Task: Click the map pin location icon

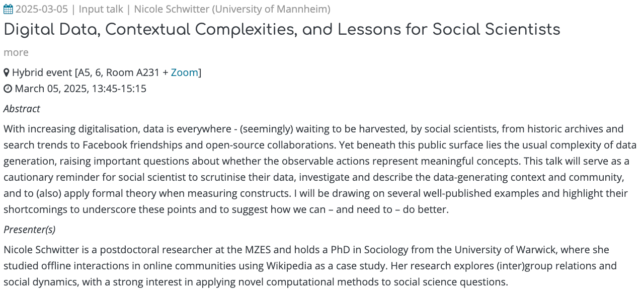Action: coord(7,72)
